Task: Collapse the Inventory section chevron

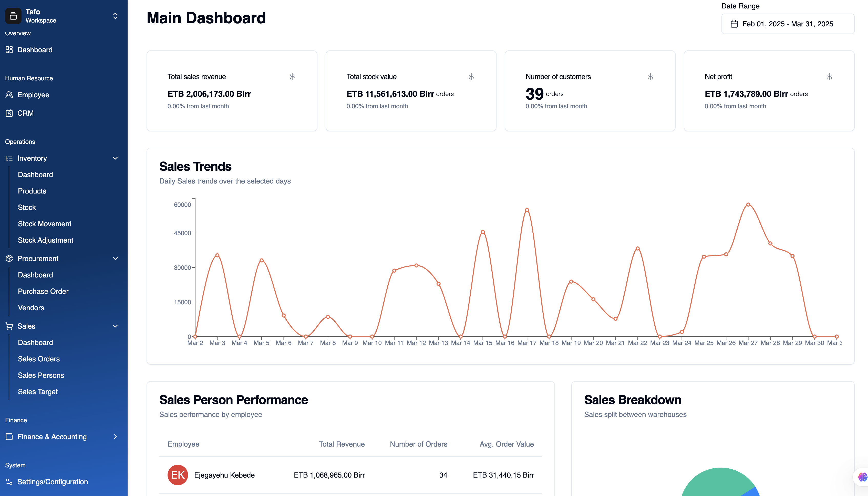Action: (115, 158)
